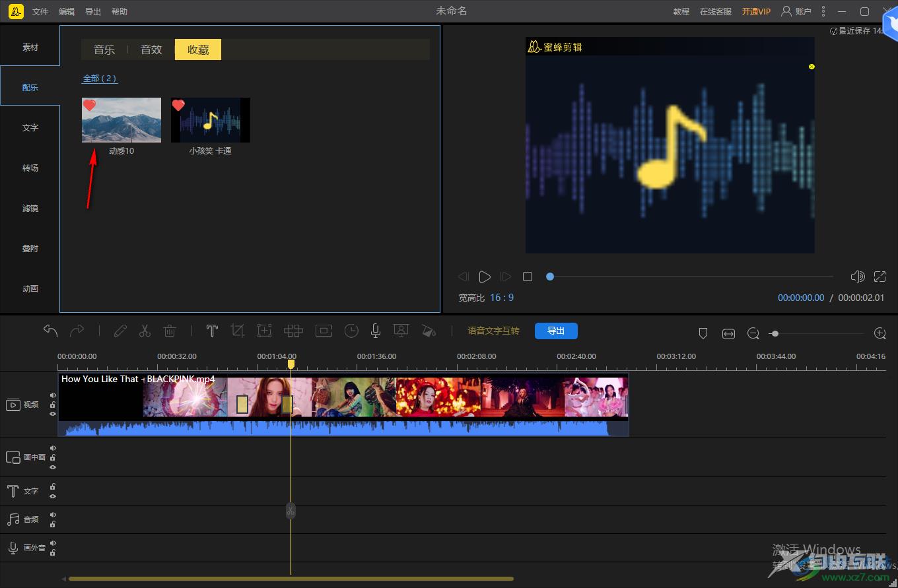Mute the 画中画 track
Screen dimensions: 898x588
point(53,448)
